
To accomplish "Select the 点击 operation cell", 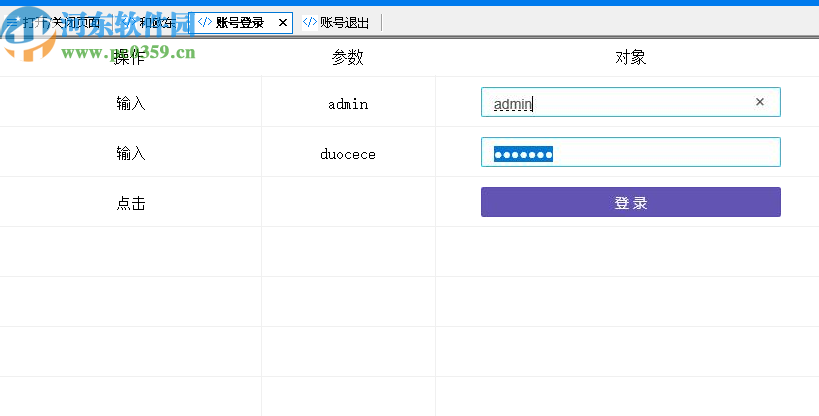I will coord(131,203).
